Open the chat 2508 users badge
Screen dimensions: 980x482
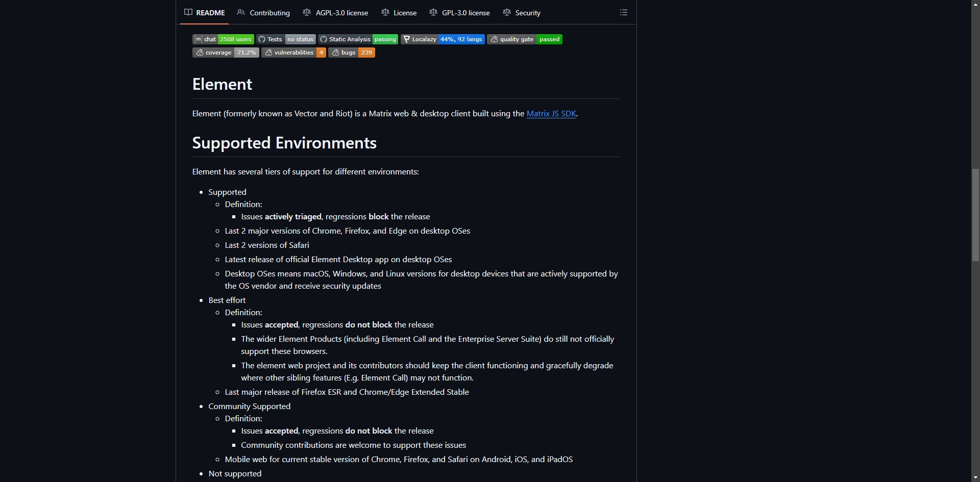(x=223, y=39)
